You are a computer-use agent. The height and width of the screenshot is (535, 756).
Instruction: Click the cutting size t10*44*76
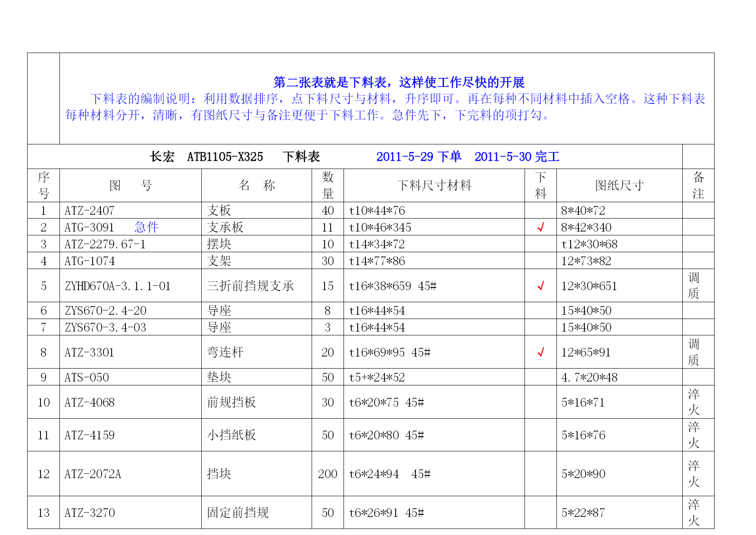[377, 211]
